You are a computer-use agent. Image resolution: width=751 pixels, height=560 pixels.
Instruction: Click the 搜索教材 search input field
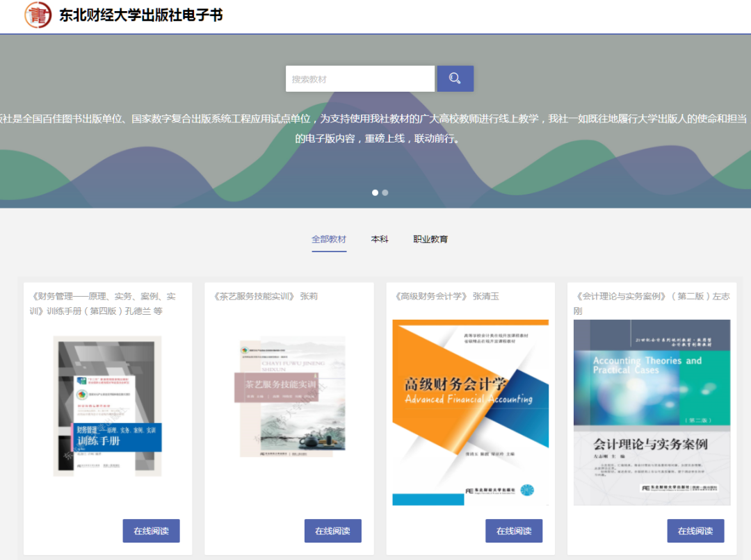pos(360,78)
